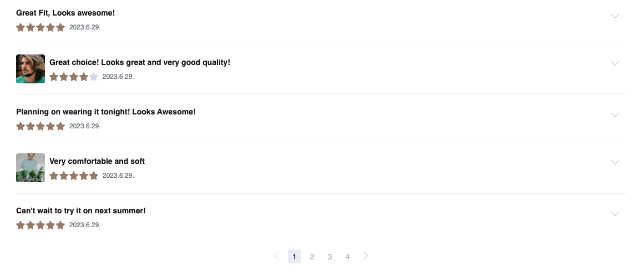Viewport: 644px width, 280px height.
Task: Open the long-haired man review photo
Action: tap(31, 69)
